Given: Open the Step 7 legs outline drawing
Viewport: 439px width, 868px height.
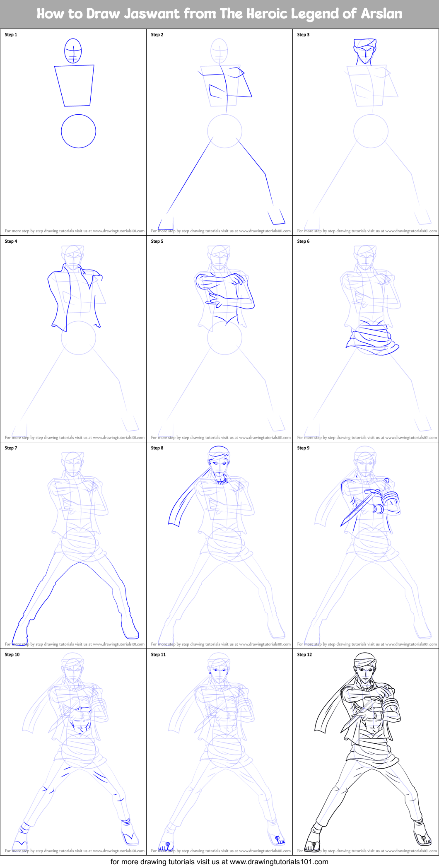Looking at the screenshot, I should pyautogui.click(x=73, y=545).
